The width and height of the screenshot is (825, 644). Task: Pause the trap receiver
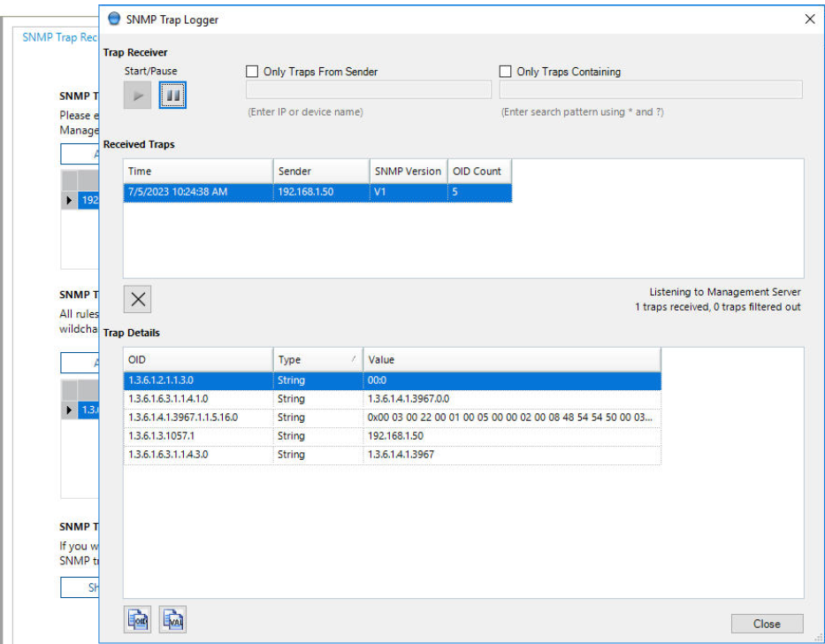172,95
